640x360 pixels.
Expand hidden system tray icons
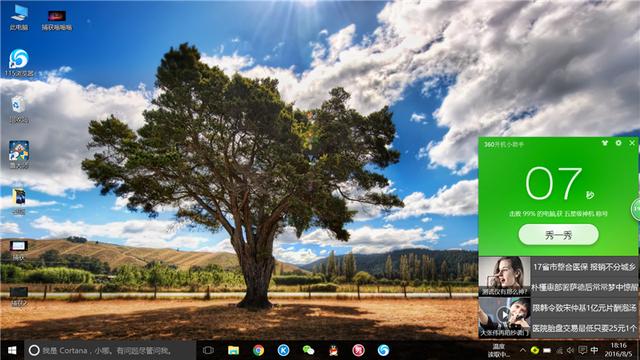(523, 350)
